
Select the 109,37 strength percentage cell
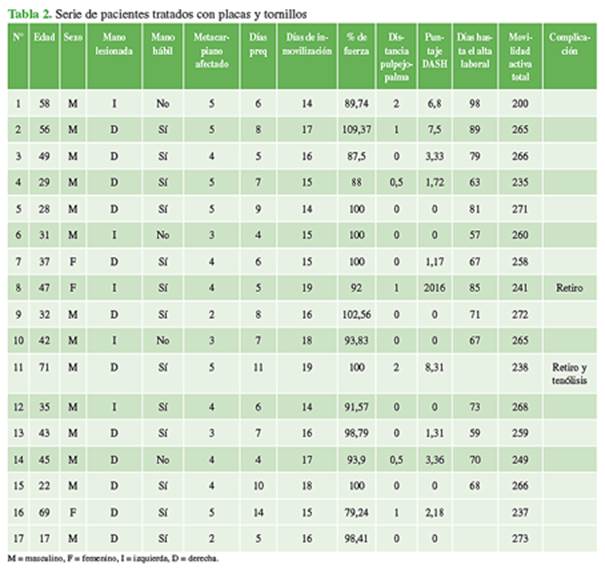coord(354,131)
